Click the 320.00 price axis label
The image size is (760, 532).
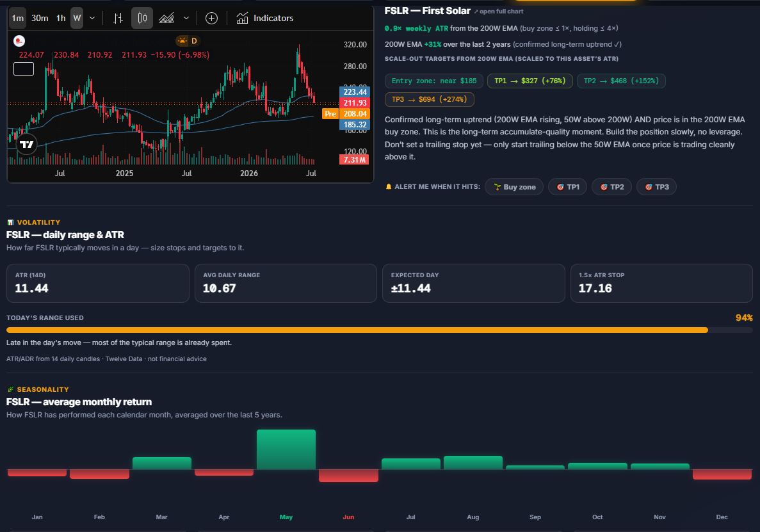(x=355, y=45)
